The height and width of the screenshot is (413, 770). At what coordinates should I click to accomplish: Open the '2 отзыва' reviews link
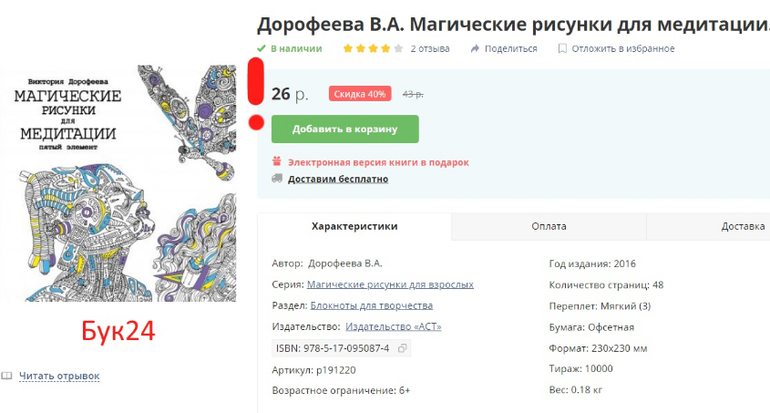(x=429, y=48)
